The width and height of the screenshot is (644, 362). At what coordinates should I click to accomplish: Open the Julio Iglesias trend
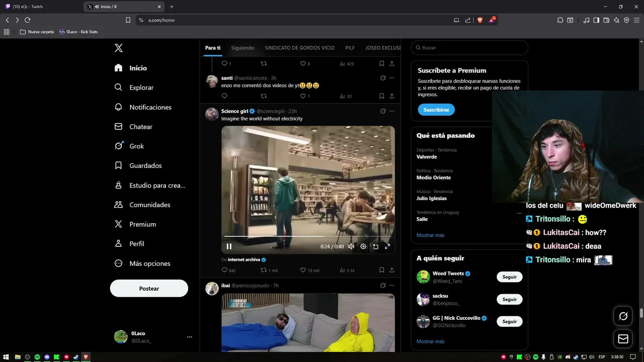point(432,198)
